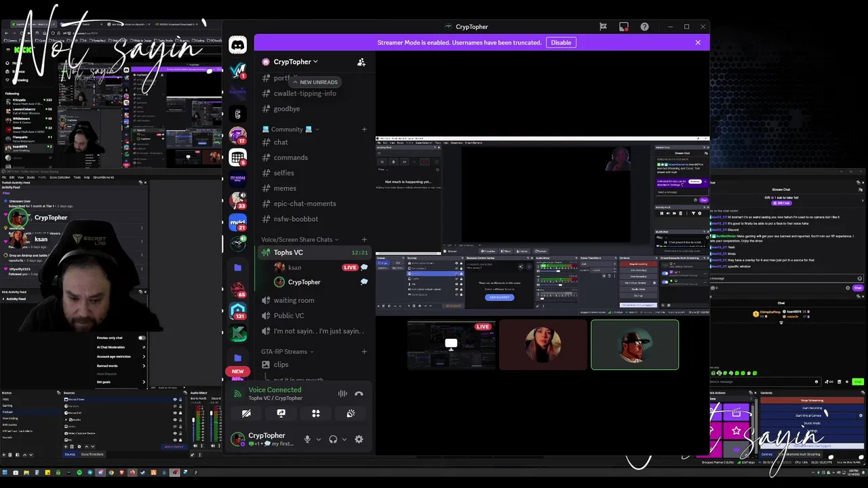This screenshot has height=488, width=868.
Task: Jump to NEW UNREADS in channel list
Action: (315, 82)
